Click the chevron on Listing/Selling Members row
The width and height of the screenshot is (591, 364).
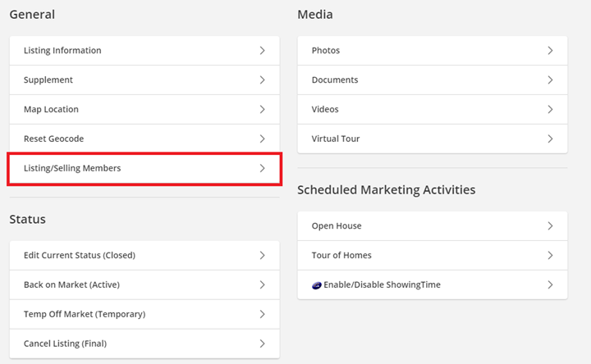pos(263,168)
